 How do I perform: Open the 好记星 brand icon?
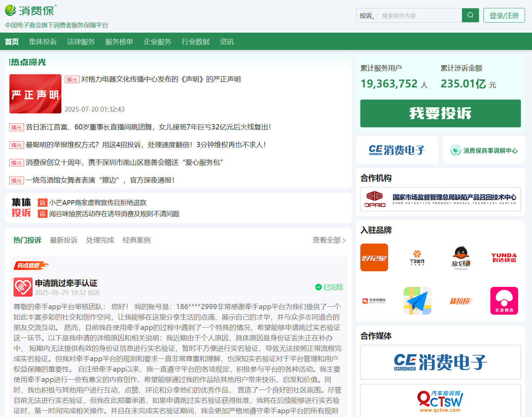tap(374, 257)
